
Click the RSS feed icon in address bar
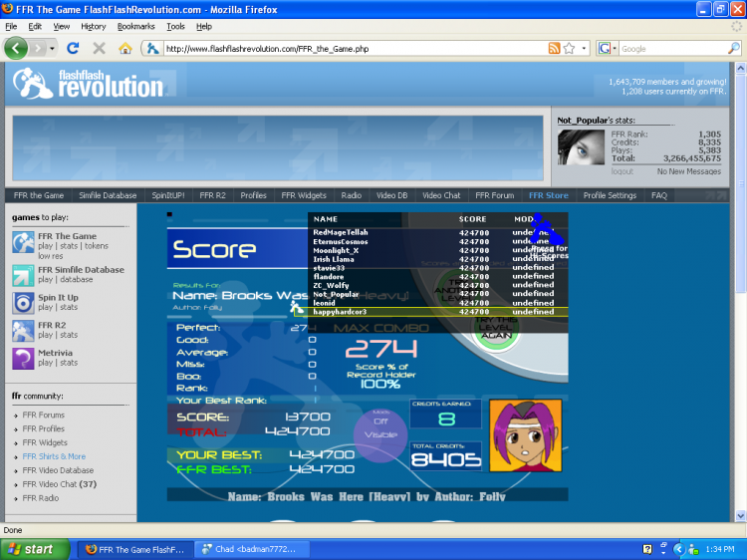tap(554, 48)
